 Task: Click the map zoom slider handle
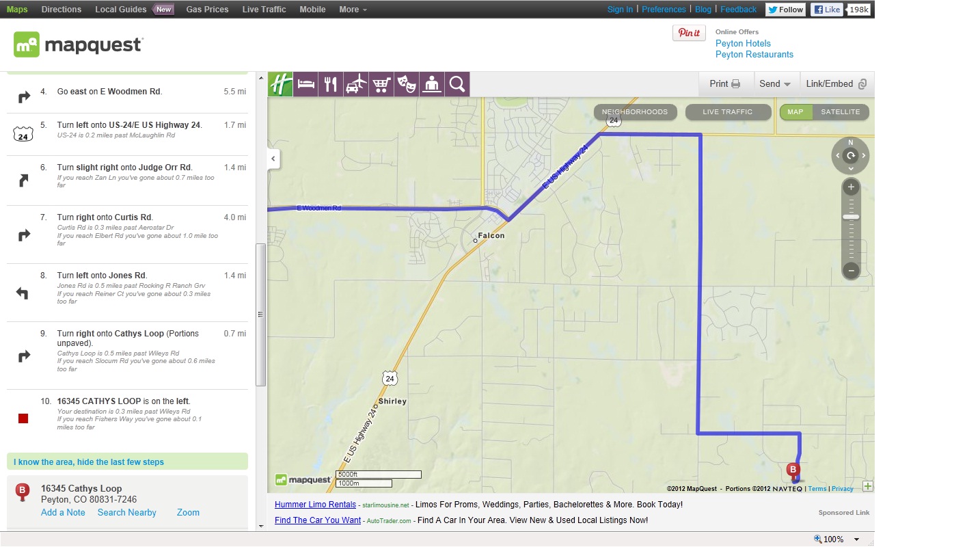tap(851, 217)
